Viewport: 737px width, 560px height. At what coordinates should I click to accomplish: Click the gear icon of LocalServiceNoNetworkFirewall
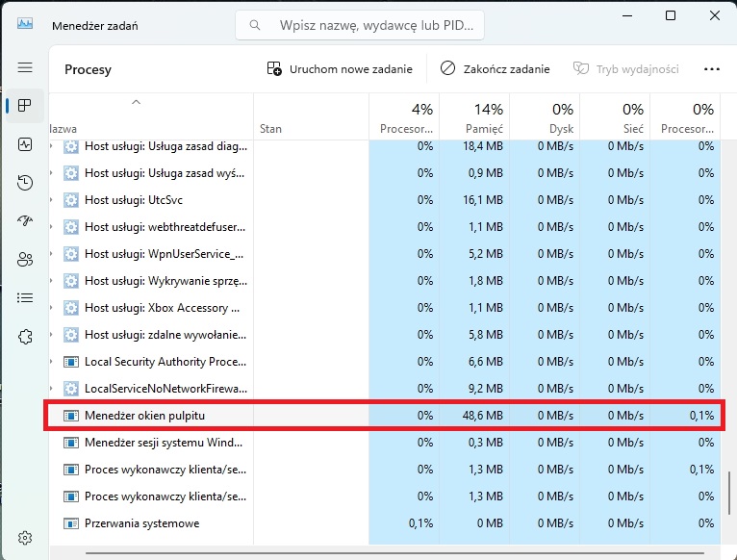(x=71, y=389)
